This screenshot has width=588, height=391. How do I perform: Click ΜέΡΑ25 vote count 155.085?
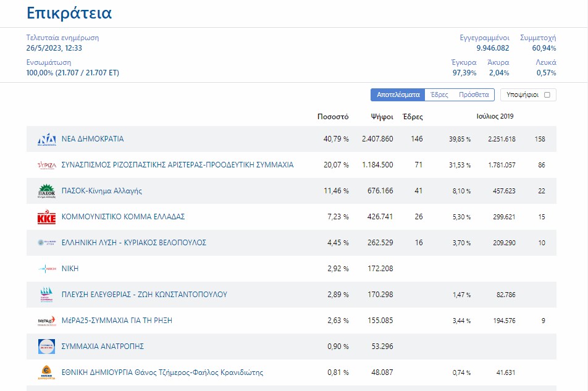coord(380,320)
